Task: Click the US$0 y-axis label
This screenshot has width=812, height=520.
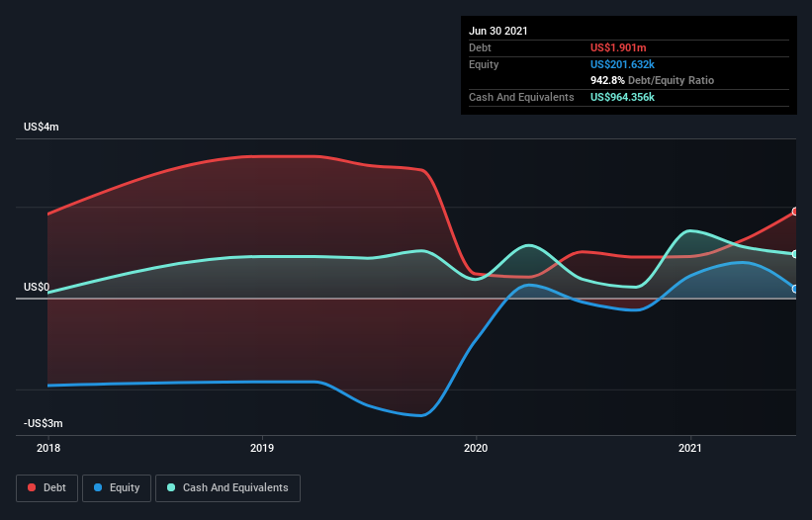Action: pos(37,287)
